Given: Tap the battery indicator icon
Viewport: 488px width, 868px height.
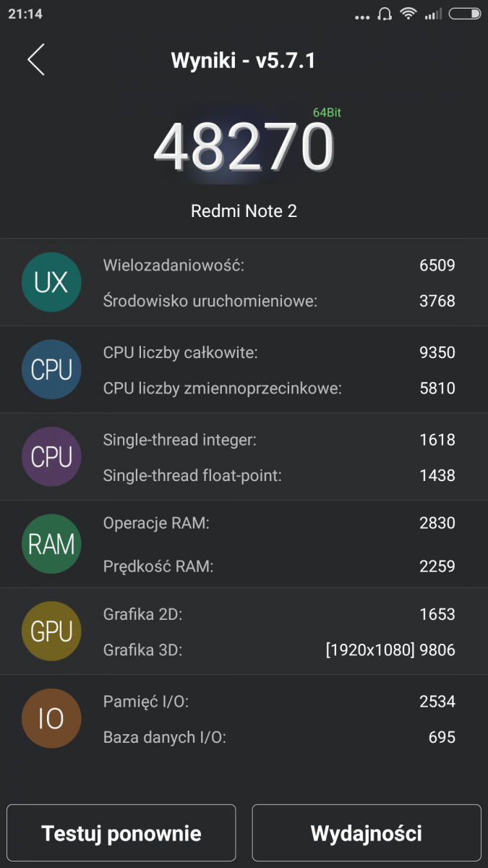Looking at the screenshot, I should click(x=464, y=14).
